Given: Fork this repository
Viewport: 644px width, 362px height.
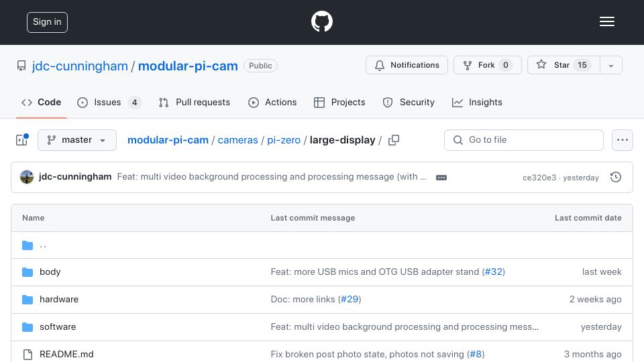Looking at the screenshot, I should (x=487, y=65).
